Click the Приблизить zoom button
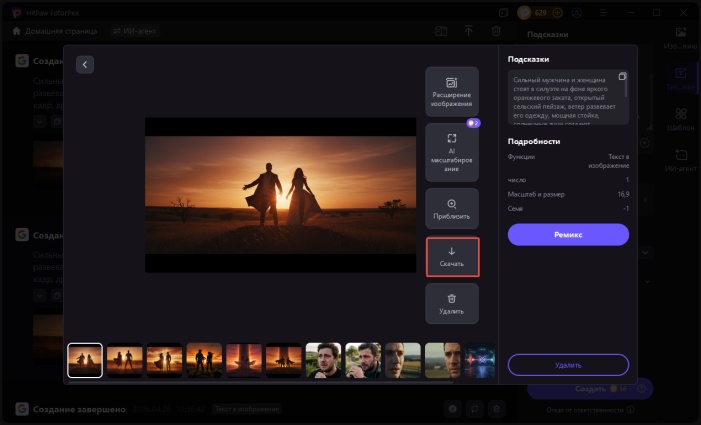This screenshot has height=425, width=701. click(x=452, y=208)
